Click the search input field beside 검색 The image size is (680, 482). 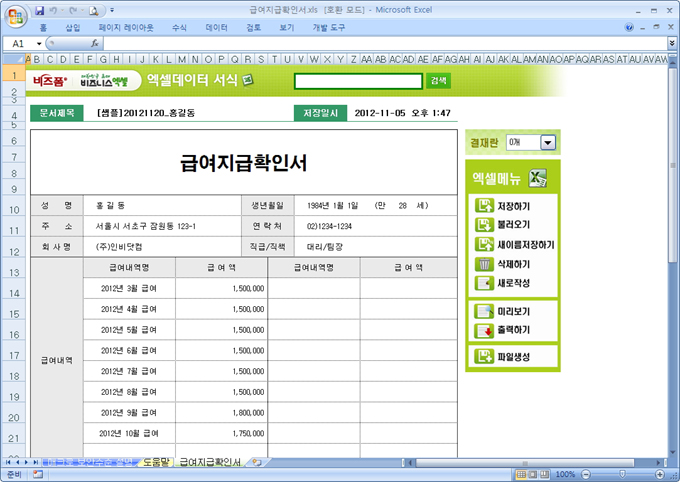click(358, 81)
